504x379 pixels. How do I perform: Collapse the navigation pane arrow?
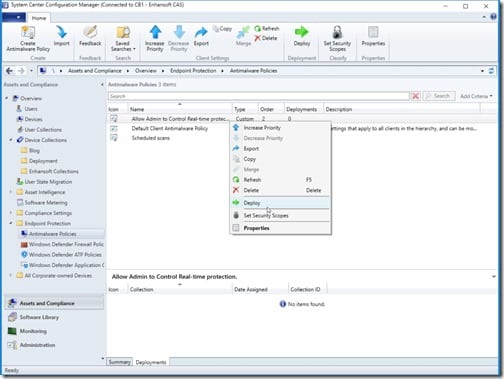pos(102,85)
